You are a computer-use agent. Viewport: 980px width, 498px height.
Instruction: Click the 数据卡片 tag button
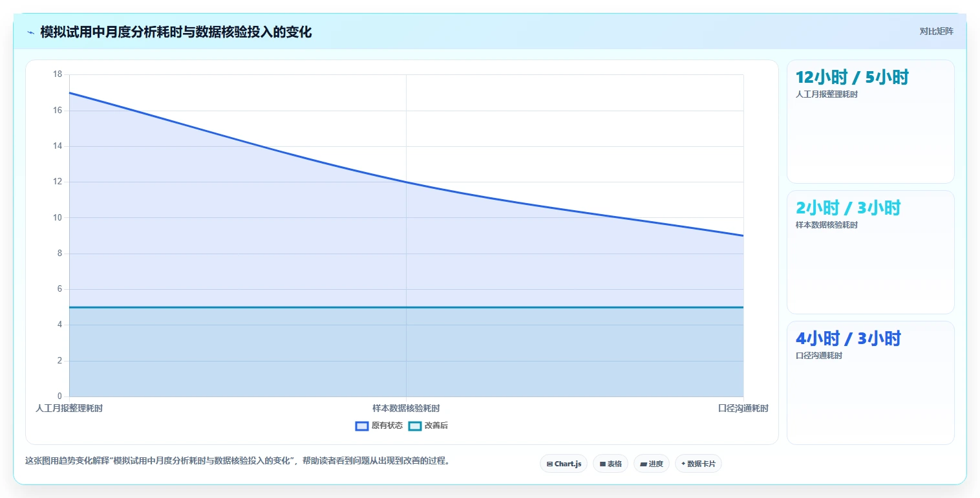click(698, 464)
